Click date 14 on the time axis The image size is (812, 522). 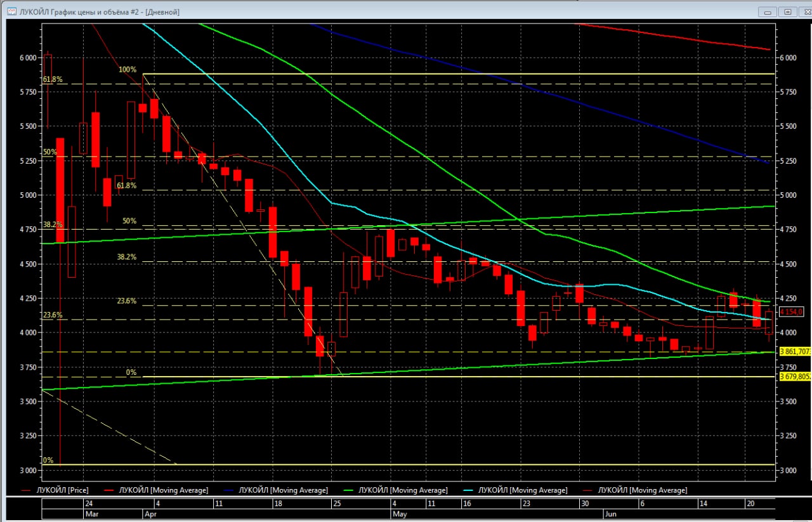(x=703, y=504)
